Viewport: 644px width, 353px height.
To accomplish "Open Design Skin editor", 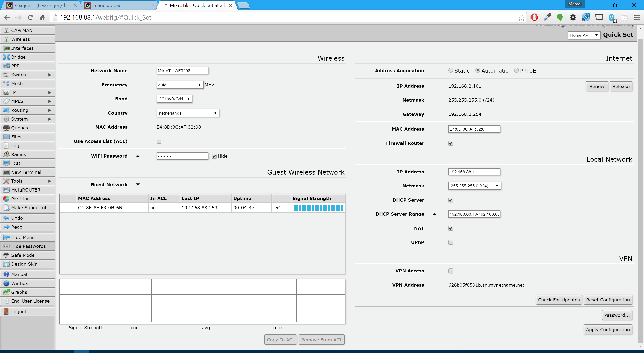I will point(28,264).
